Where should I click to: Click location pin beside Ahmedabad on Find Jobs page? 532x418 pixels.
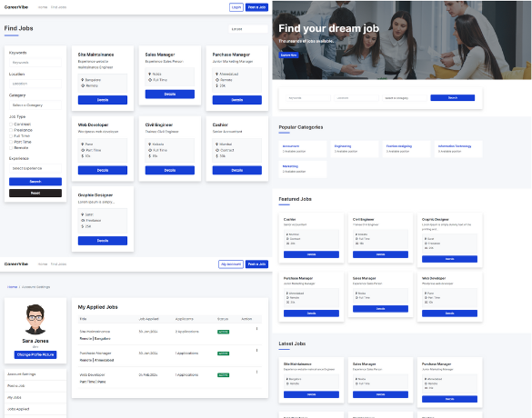coord(217,74)
